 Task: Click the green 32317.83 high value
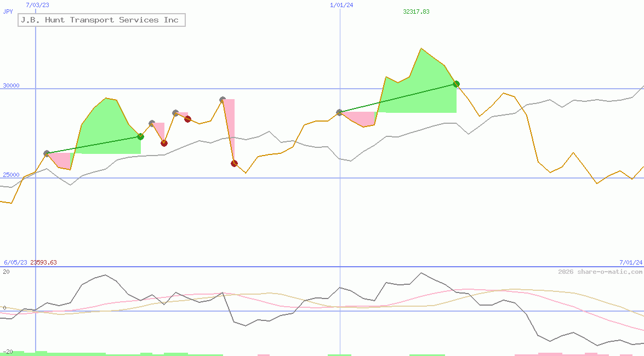click(416, 12)
